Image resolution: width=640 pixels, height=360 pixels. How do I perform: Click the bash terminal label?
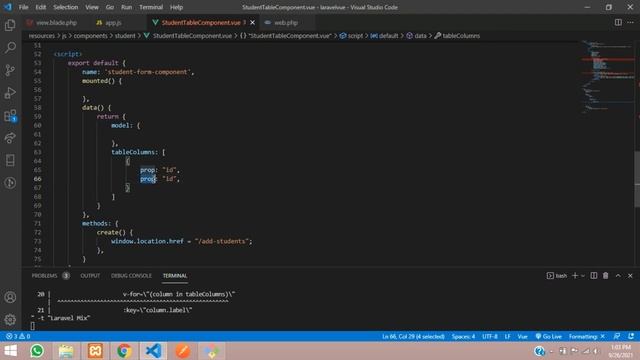point(557,276)
